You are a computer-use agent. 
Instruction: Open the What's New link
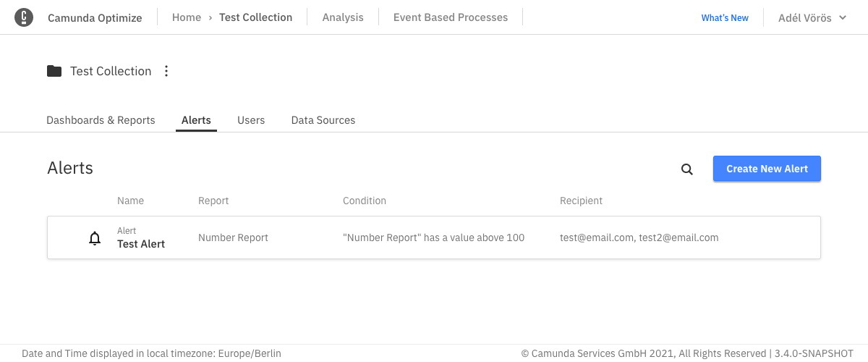725,17
